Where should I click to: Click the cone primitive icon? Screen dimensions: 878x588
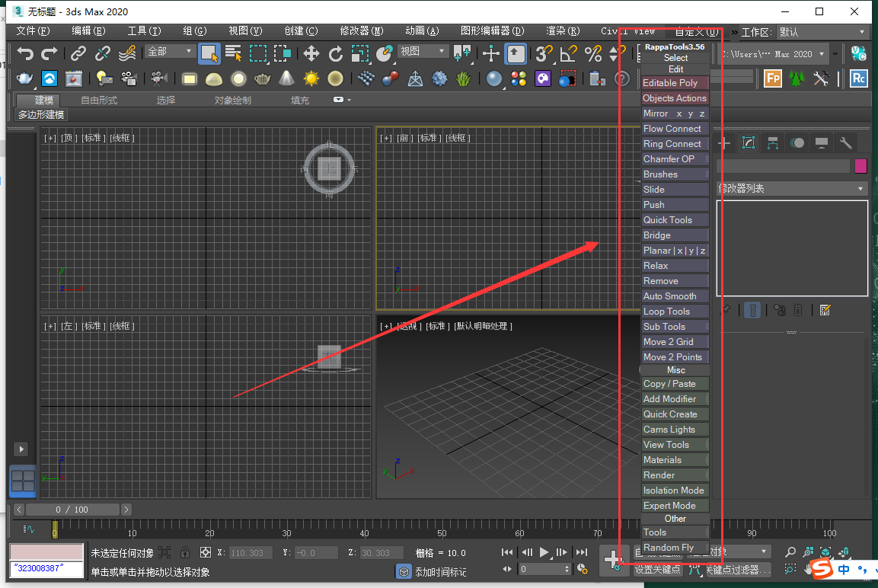pos(286,79)
